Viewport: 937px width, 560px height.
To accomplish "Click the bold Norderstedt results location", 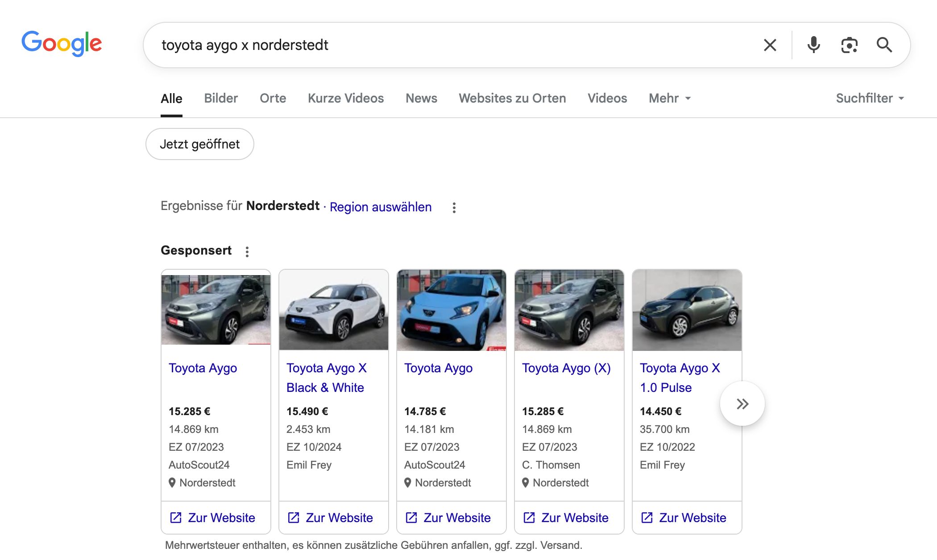I will (x=283, y=206).
